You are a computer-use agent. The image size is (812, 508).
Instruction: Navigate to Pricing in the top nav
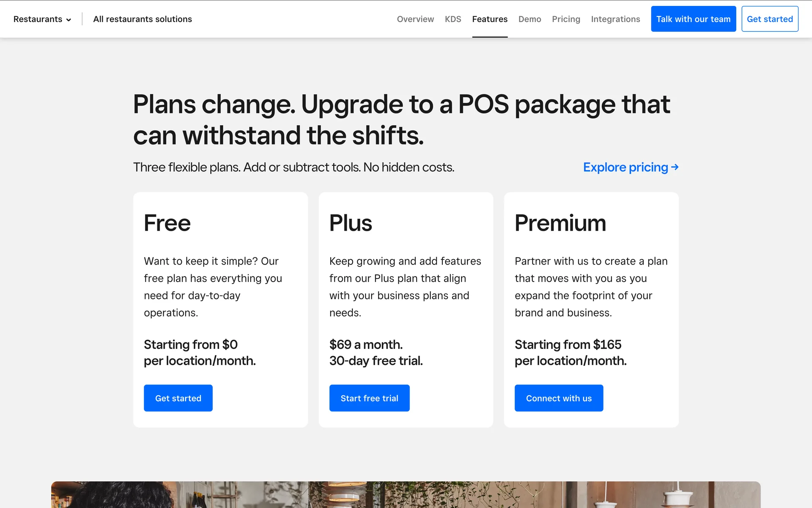[566, 19]
